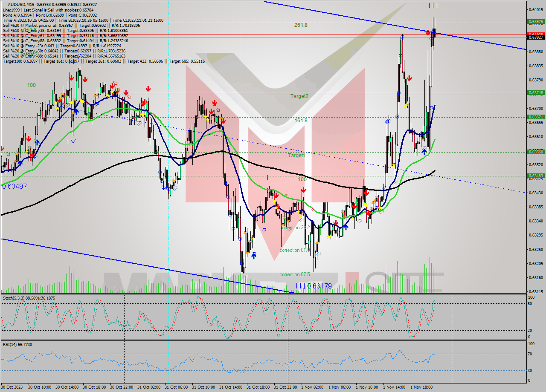Click the green 161.8 Fibonacci label
The width and height of the screenshot is (546, 392).
click(x=301, y=121)
